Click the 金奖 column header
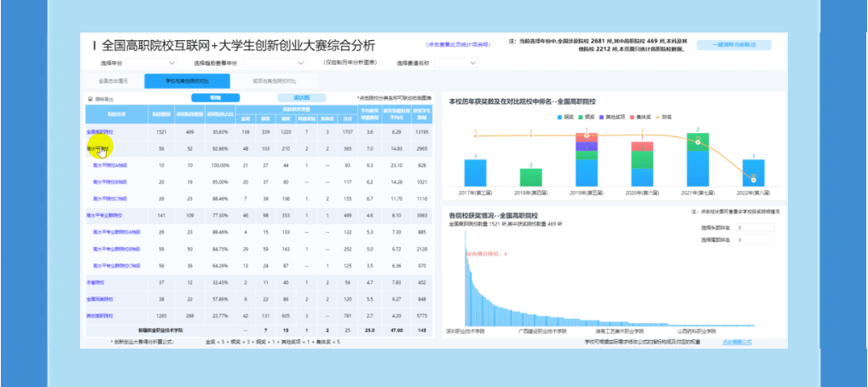 (246, 118)
